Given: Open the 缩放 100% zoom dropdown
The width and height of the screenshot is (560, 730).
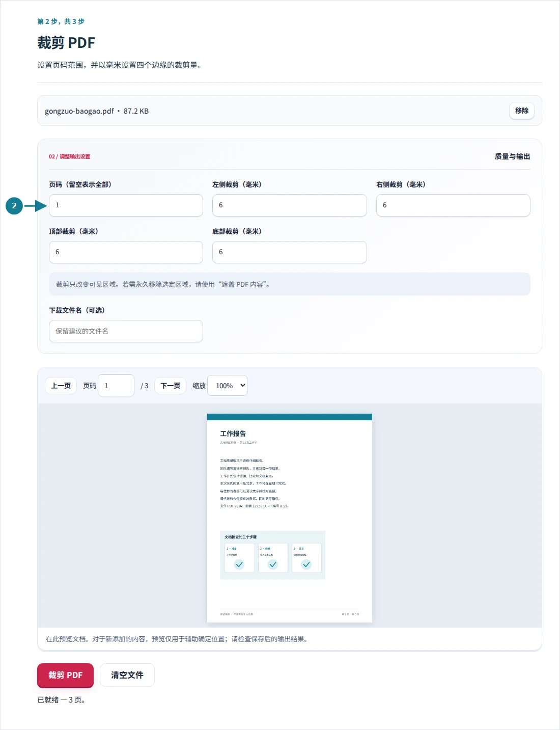Looking at the screenshot, I should 227,386.
